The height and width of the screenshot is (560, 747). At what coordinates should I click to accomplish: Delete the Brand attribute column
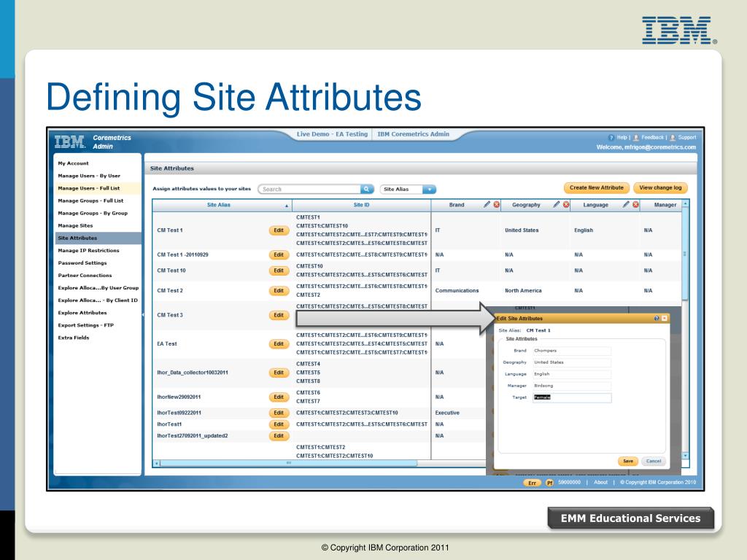pyautogui.click(x=496, y=204)
